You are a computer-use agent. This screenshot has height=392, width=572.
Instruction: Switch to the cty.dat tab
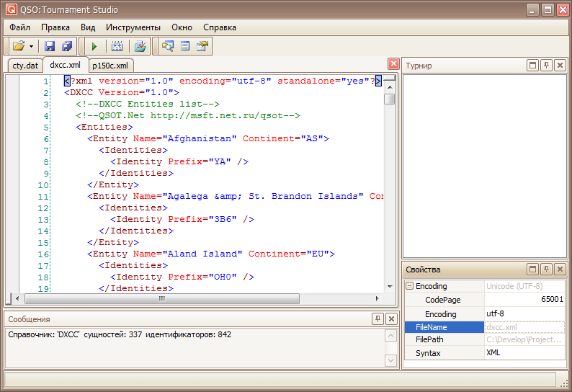tap(25, 66)
